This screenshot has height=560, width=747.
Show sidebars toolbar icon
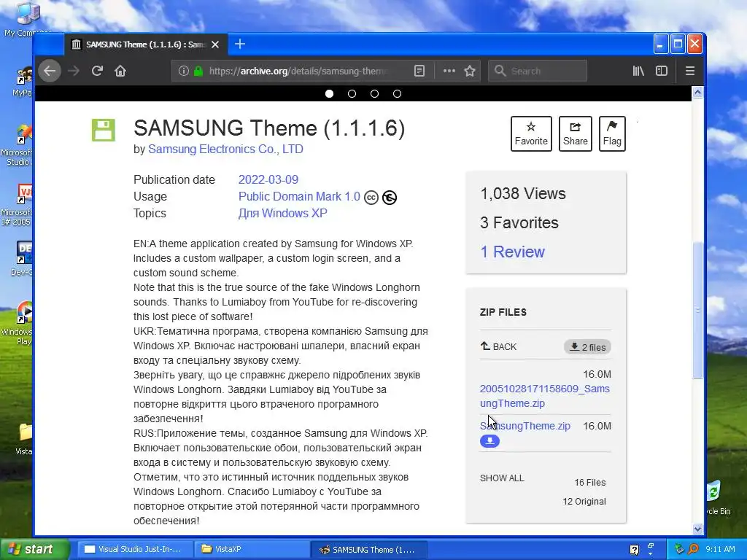(661, 71)
